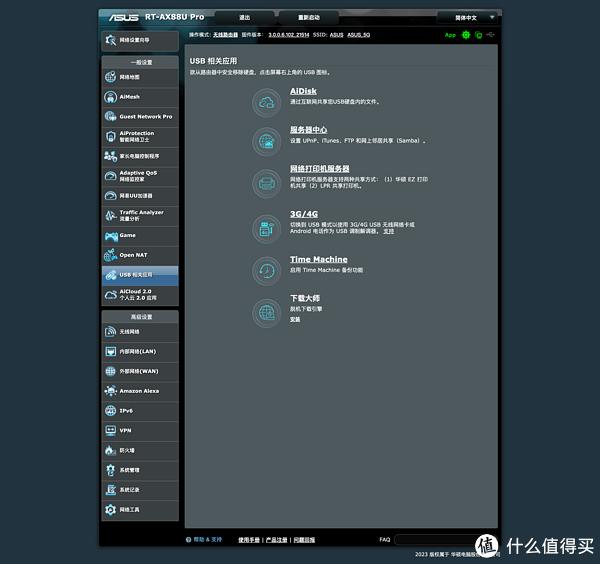Click the AiCloud 2.0 cloud icon
The image size is (600, 564).
pos(111,295)
